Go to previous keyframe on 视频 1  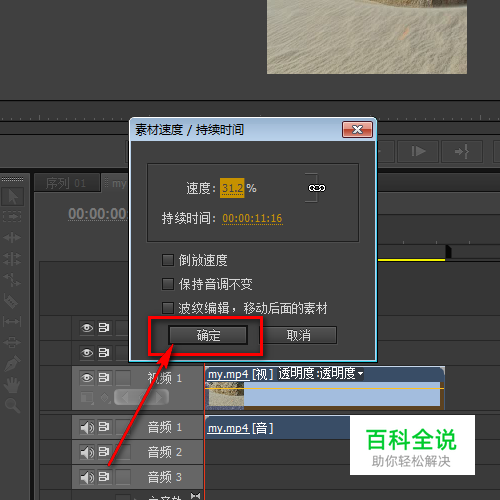pyautogui.click(x=126, y=397)
